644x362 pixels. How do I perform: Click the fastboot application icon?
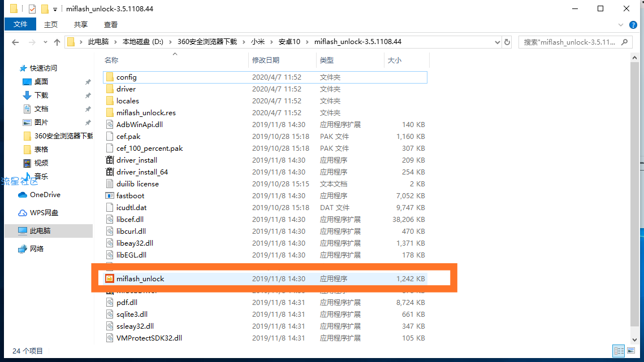pos(109,196)
